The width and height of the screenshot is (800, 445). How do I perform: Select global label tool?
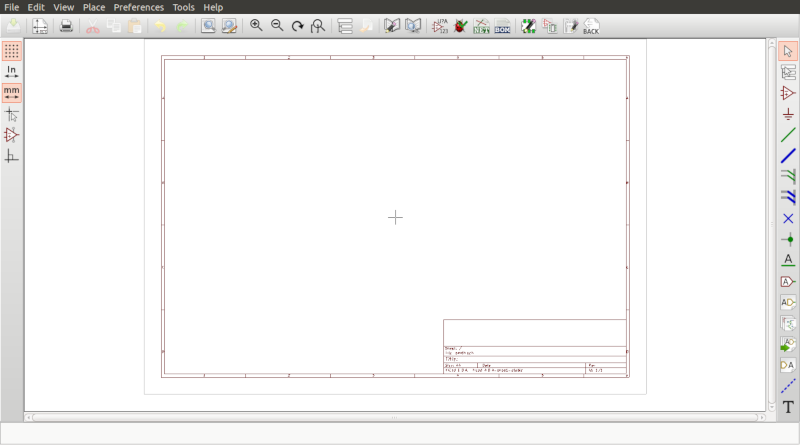(x=788, y=282)
